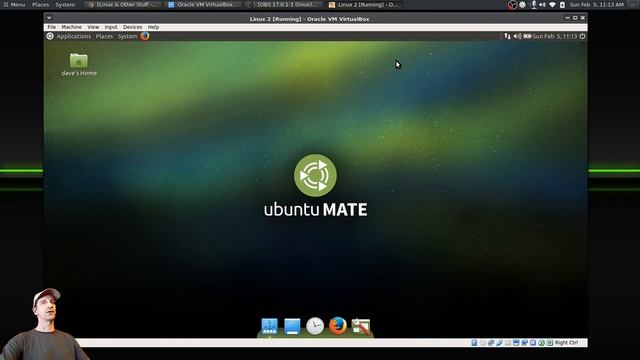Click the anchor dock settings icon
This screenshot has height=360, width=640.
[x=269, y=326]
